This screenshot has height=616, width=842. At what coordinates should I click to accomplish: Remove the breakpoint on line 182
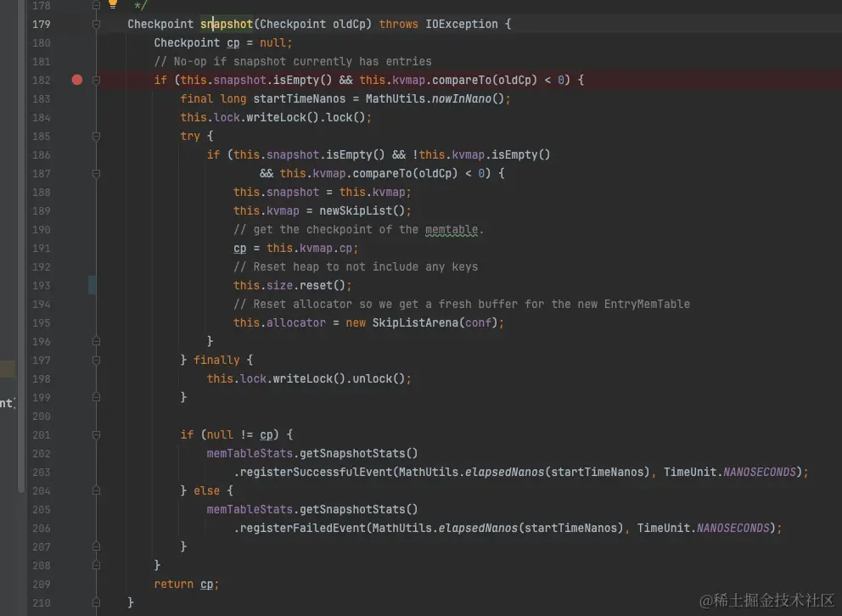point(77,80)
